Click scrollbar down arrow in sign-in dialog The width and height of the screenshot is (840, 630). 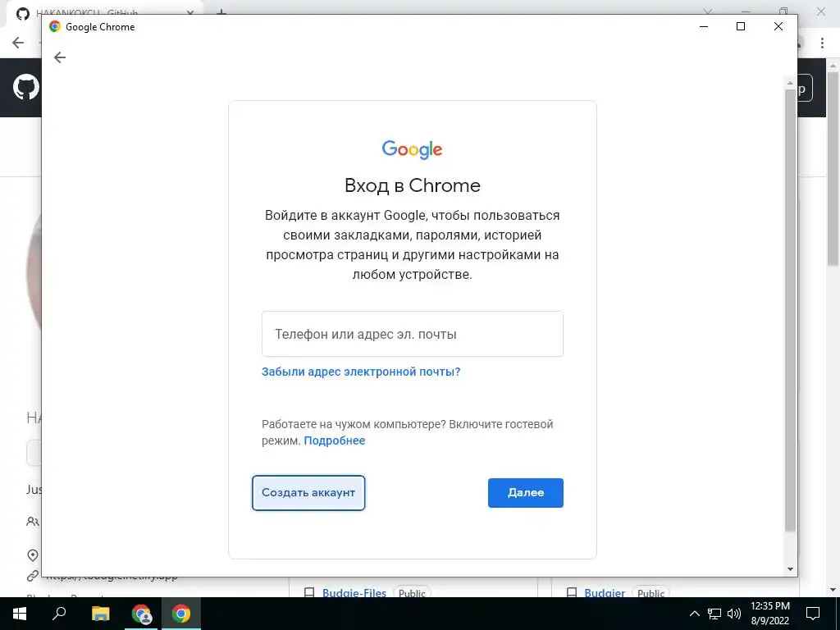coord(790,569)
